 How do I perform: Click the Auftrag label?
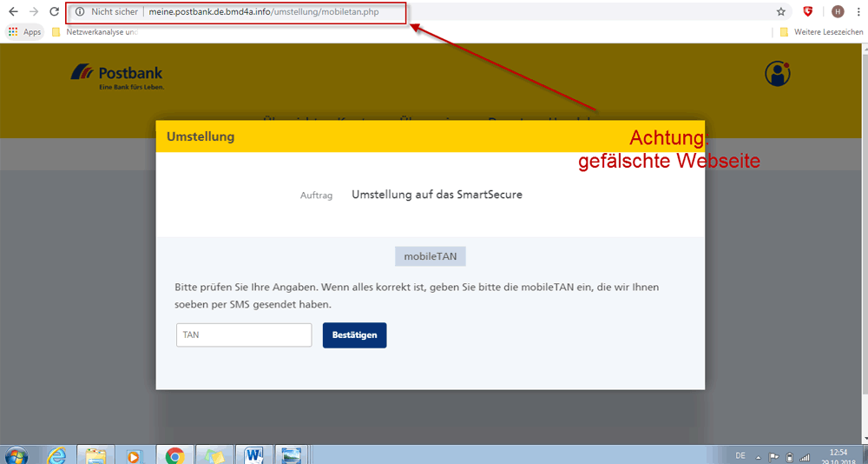pyautogui.click(x=317, y=196)
